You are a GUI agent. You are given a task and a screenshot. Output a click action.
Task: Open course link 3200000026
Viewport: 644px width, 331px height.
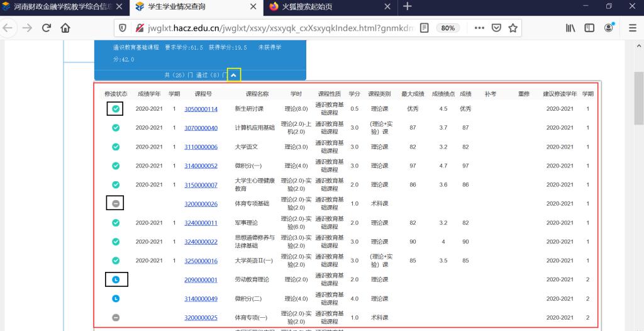click(201, 204)
